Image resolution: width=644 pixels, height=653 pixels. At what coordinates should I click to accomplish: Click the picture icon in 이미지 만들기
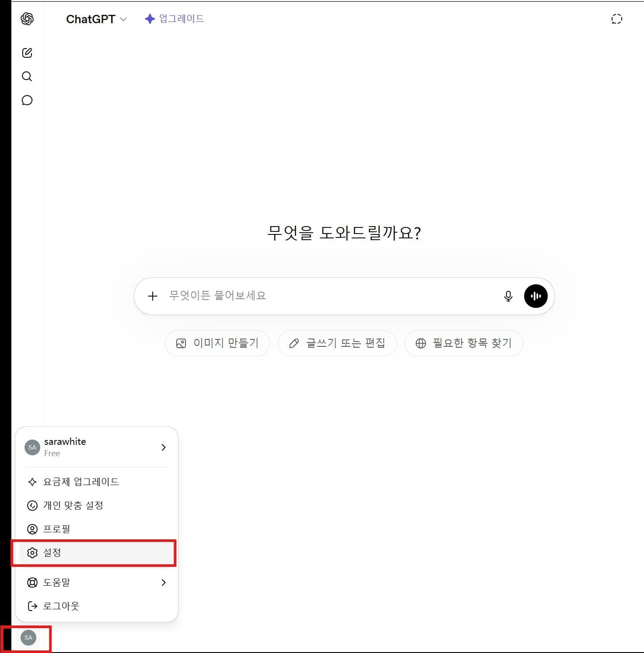[x=181, y=343]
